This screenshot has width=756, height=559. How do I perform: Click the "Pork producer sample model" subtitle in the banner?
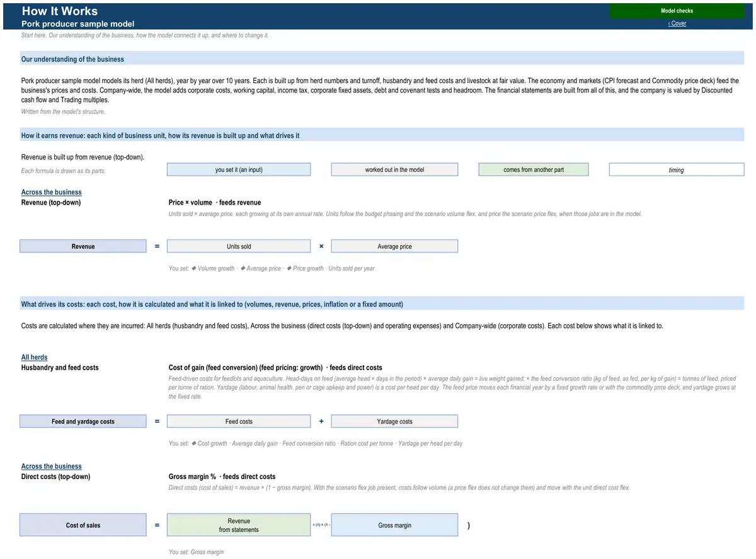click(78, 24)
